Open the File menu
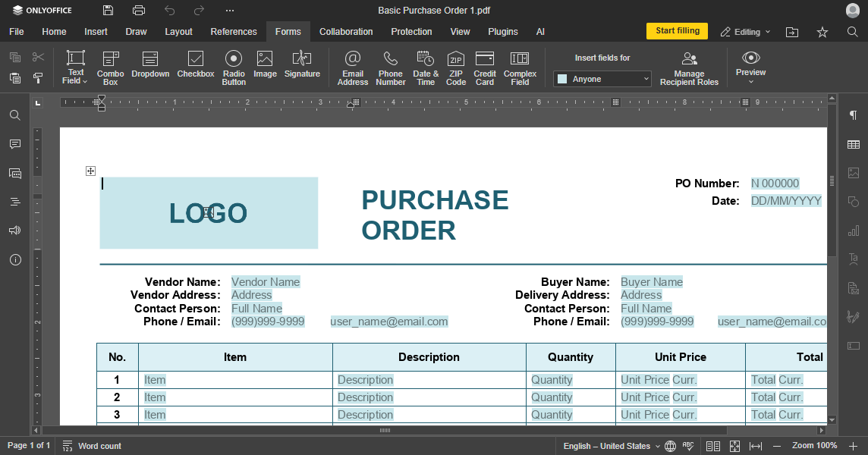 (x=17, y=32)
